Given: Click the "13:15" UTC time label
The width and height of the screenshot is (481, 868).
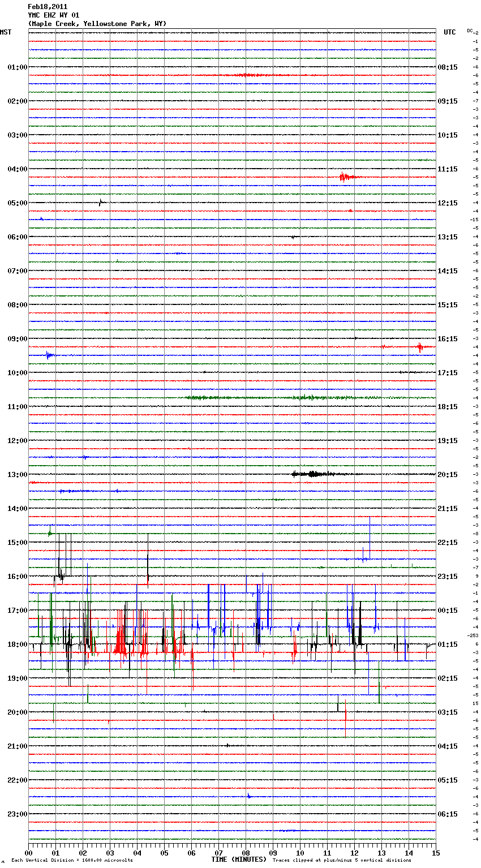Looking at the screenshot, I should 448,237.
